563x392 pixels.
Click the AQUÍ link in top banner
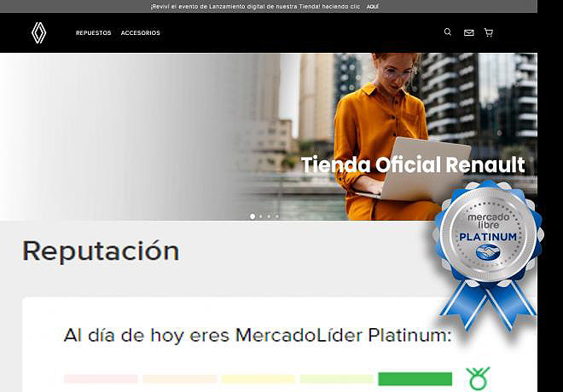(373, 6)
